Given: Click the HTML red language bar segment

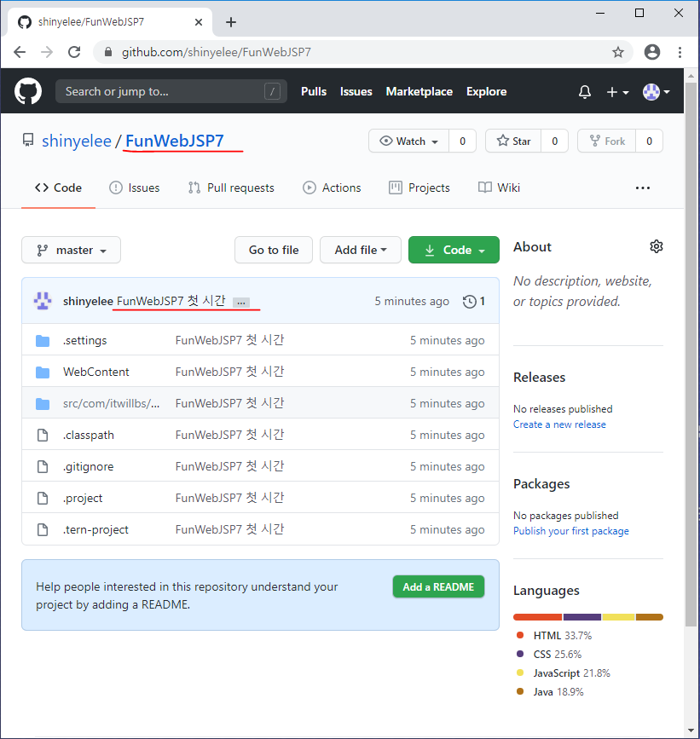Looking at the screenshot, I should pyautogui.click(x=538, y=617).
